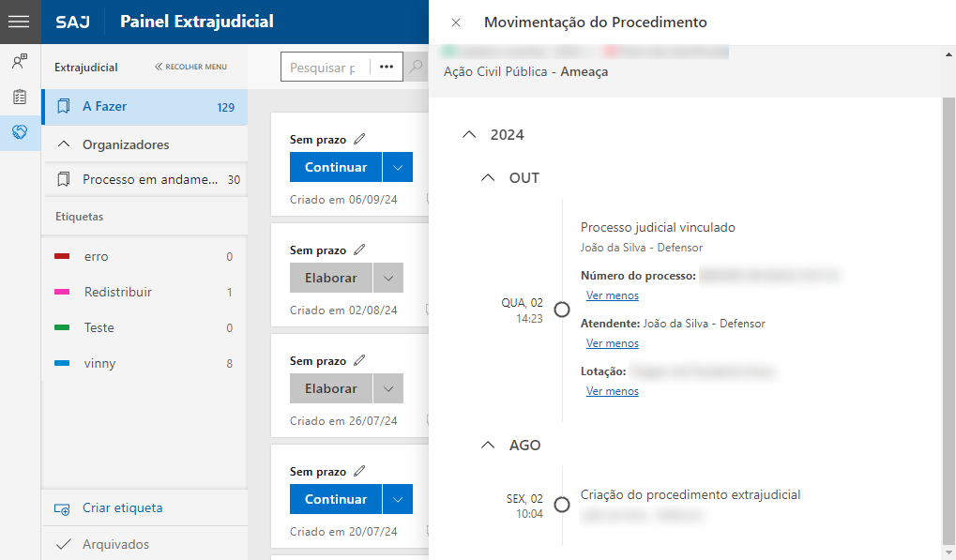Click bookmark icon of Processo em andamento

tap(63, 179)
